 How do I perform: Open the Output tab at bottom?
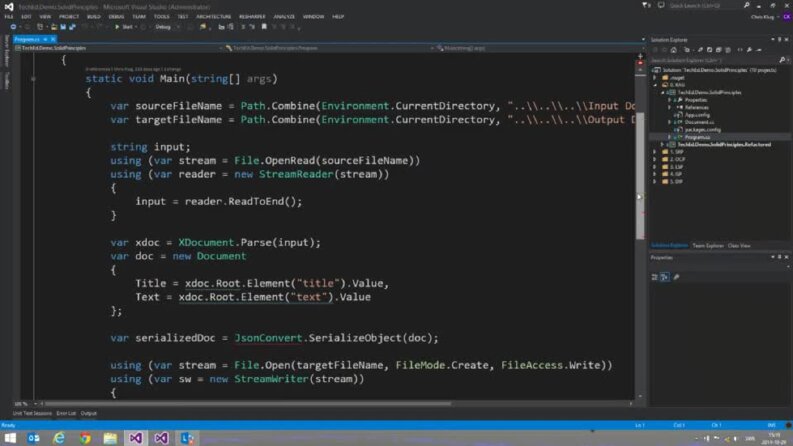click(89, 414)
